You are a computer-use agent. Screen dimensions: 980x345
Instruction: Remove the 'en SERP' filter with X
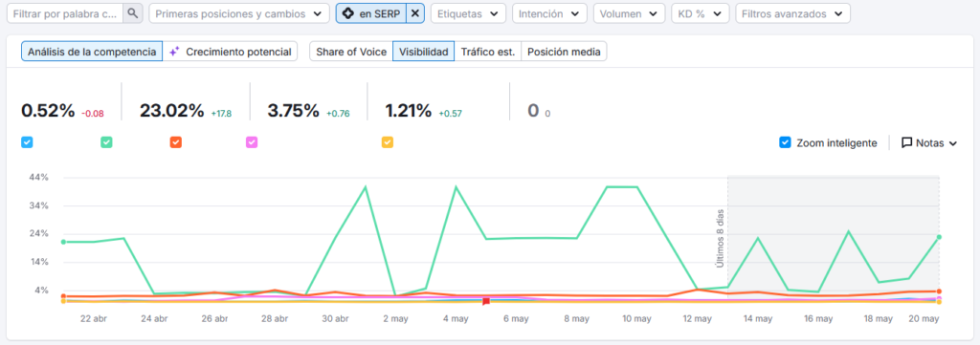click(x=415, y=13)
